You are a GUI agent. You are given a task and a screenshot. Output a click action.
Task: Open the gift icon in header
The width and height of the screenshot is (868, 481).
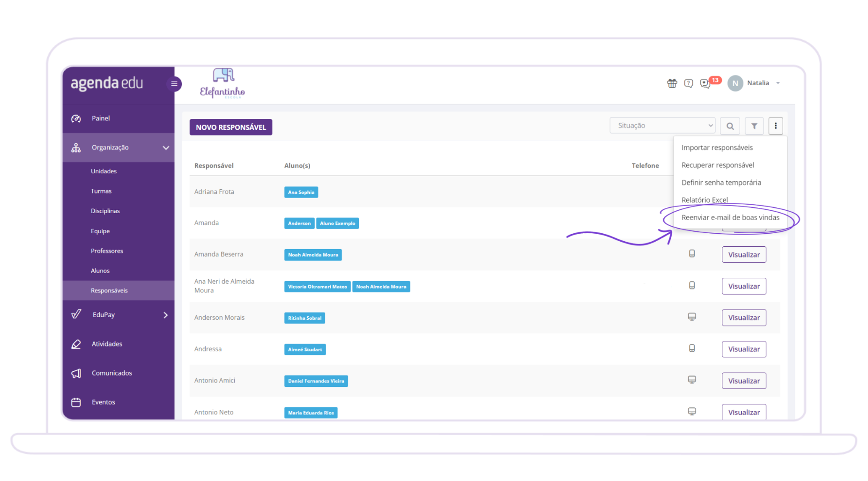tap(672, 83)
